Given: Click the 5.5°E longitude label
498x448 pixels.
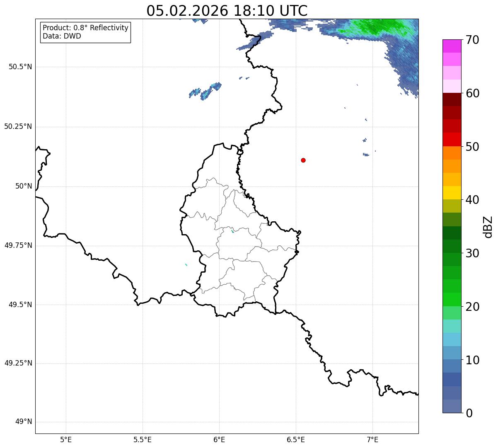Looking at the screenshot, I should (143, 439).
